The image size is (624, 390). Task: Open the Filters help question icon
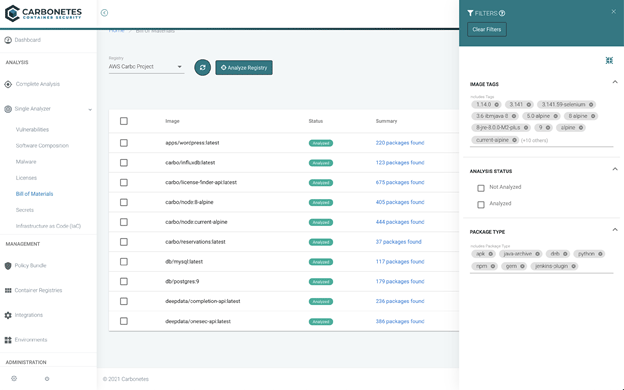pos(502,13)
